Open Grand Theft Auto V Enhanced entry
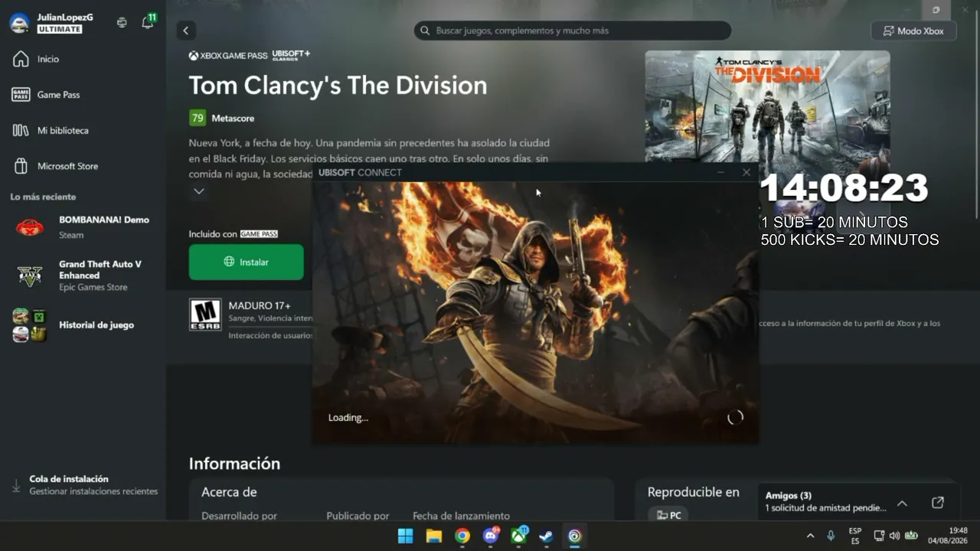This screenshot has height=551, width=980. [x=83, y=275]
